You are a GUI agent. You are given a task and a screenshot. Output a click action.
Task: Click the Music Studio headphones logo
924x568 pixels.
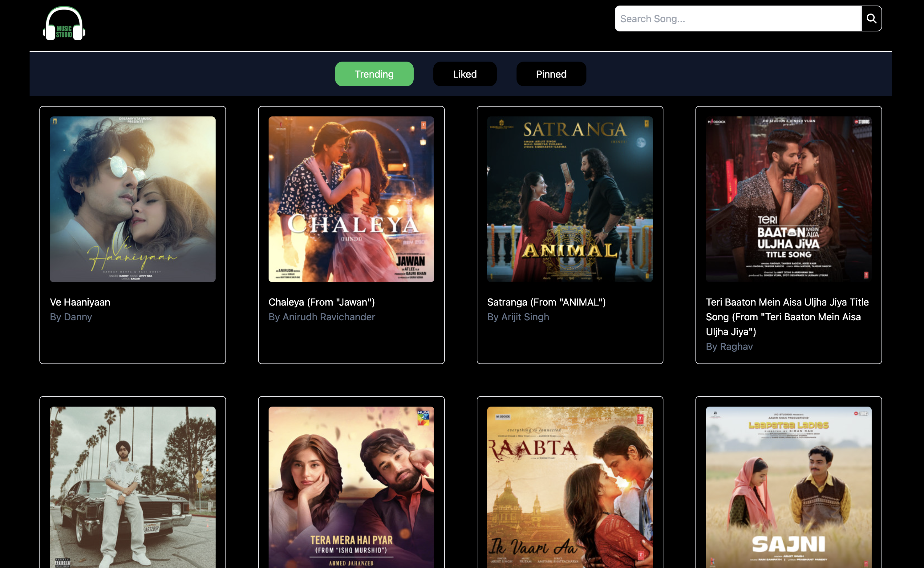point(64,24)
